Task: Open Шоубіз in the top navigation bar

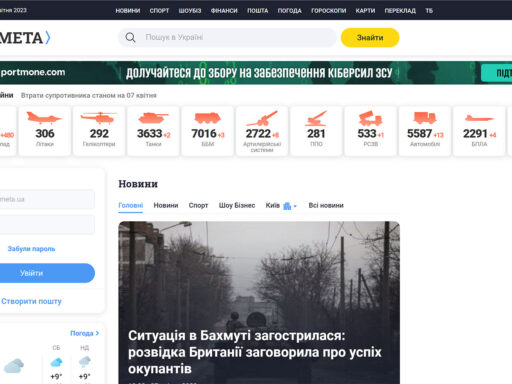Action: point(190,11)
